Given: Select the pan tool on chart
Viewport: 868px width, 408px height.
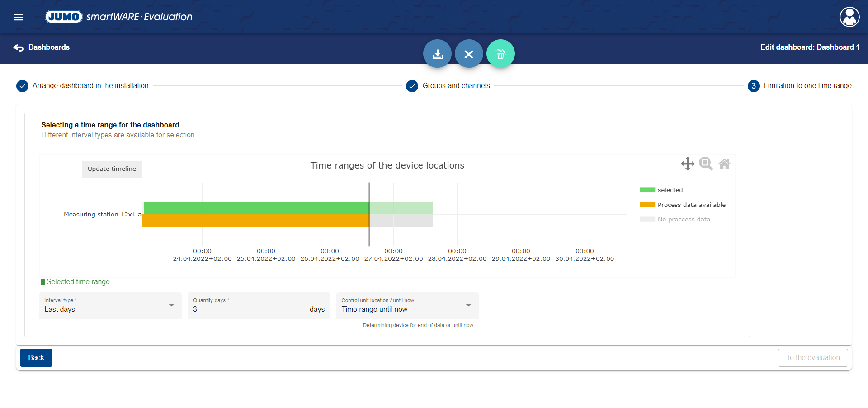Looking at the screenshot, I should click(x=688, y=164).
